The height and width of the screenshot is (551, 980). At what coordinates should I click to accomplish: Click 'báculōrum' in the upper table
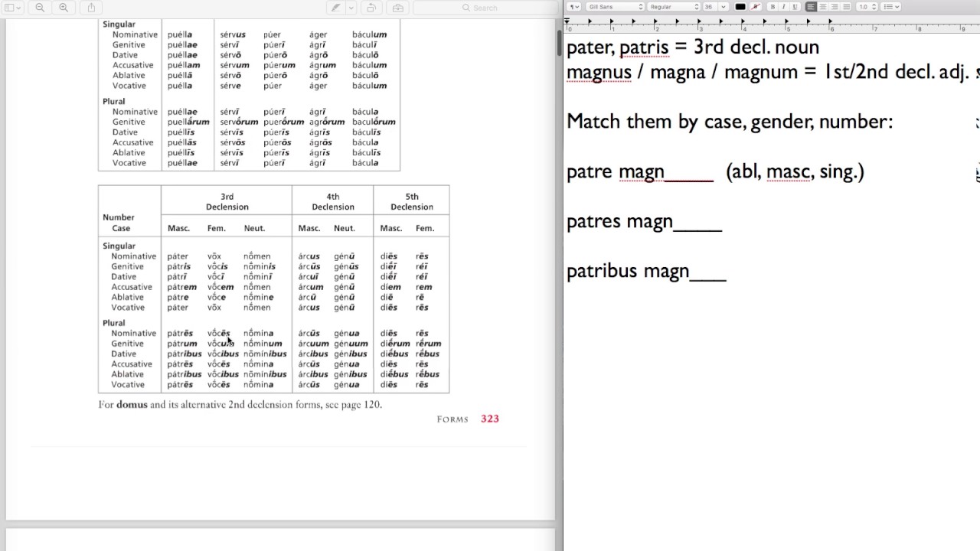[374, 122]
